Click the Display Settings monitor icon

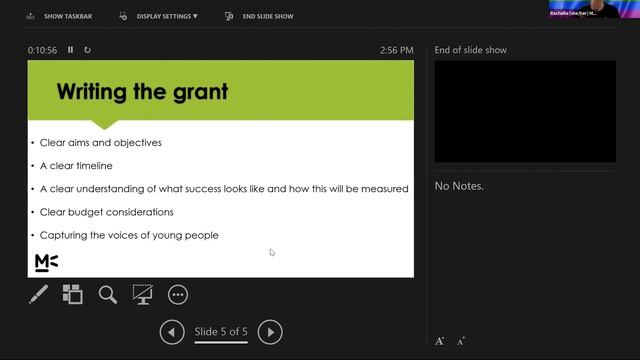pyautogui.click(x=123, y=16)
